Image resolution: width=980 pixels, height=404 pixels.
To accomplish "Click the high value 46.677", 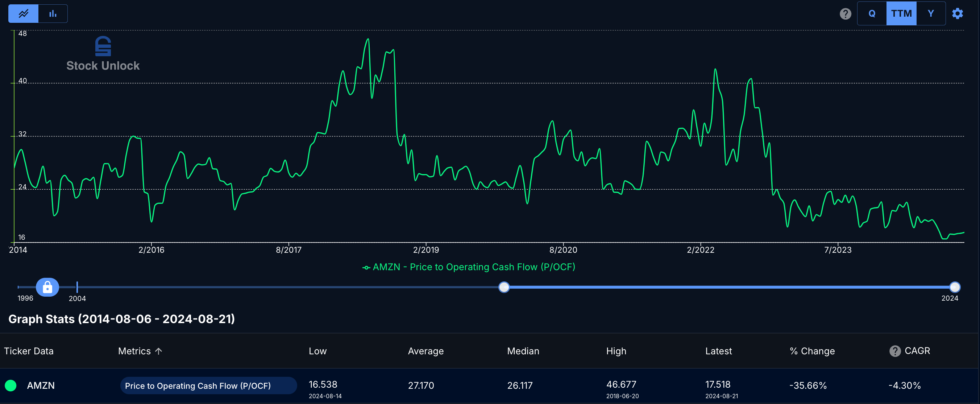I will pos(621,384).
